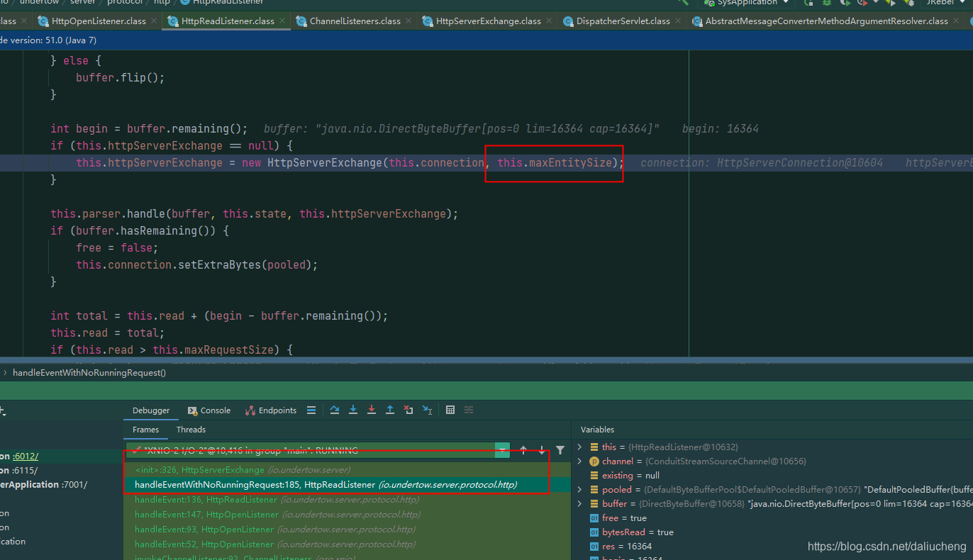The width and height of the screenshot is (973, 560).
Task: Click the Run to Cursor icon
Action: click(428, 410)
